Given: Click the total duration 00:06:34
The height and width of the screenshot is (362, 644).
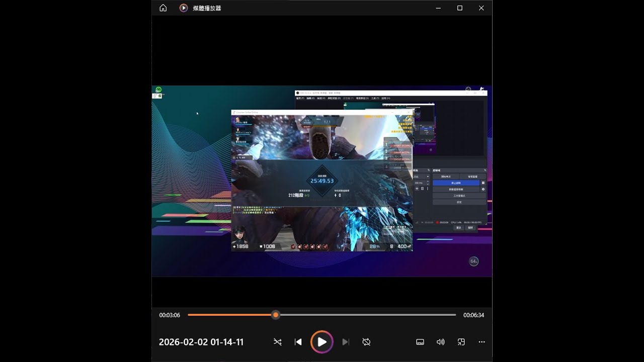Looking at the screenshot, I should (x=474, y=315).
